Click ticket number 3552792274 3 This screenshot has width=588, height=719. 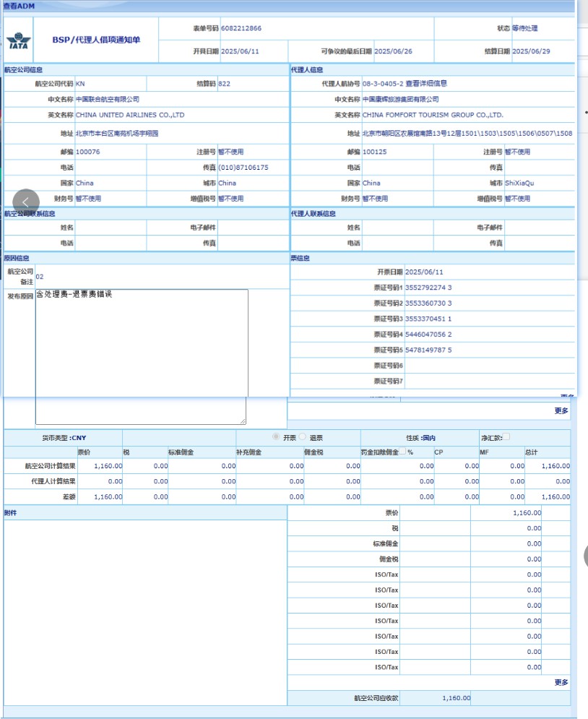coord(428,288)
